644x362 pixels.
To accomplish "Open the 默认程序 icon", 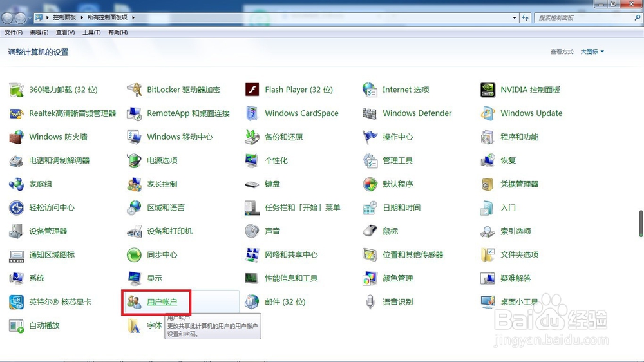I will pyautogui.click(x=370, y=184).
